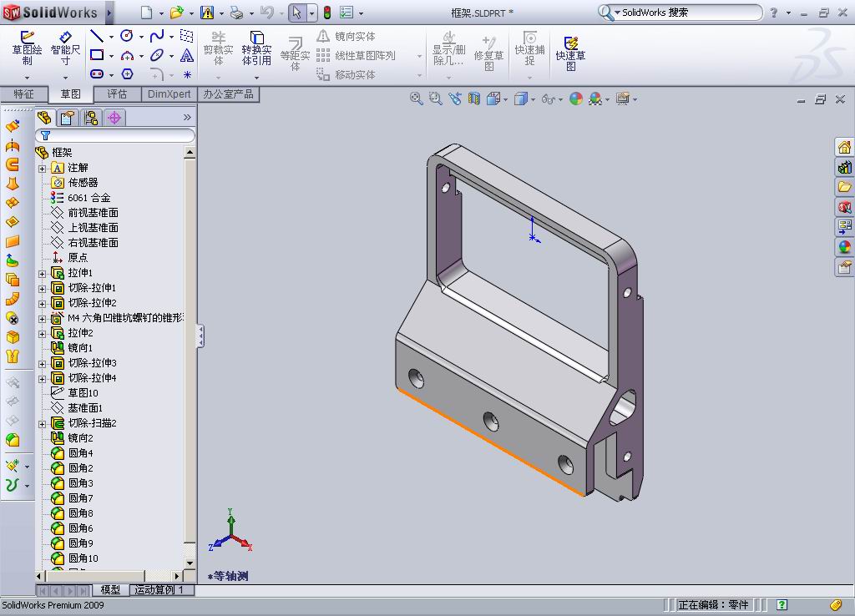Click the Apply Scene icon

coord(595,98)
